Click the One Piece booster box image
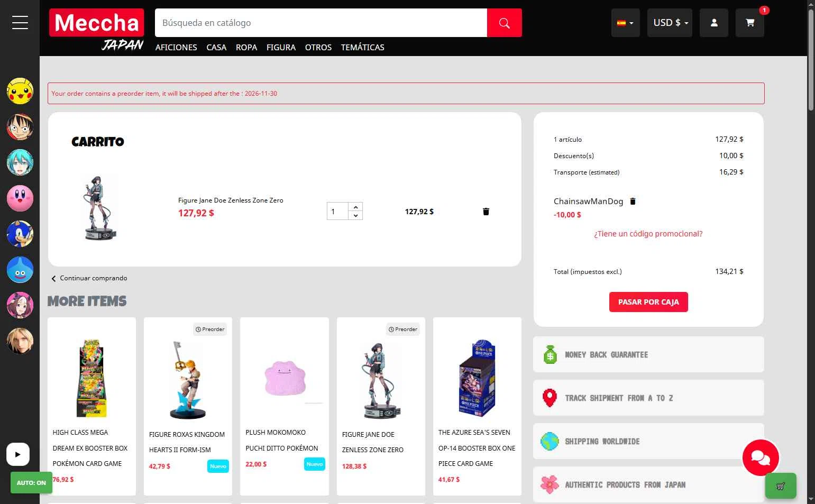 point(477,378)
